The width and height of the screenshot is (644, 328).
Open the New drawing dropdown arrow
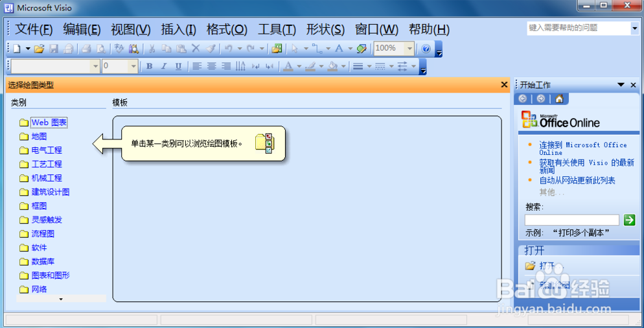[x=28, y=49]
